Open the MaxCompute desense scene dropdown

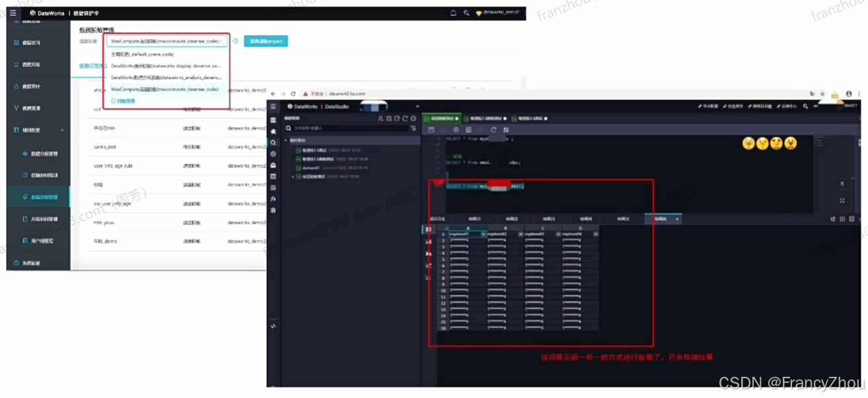pyautogui.click(x=166, y=41)
